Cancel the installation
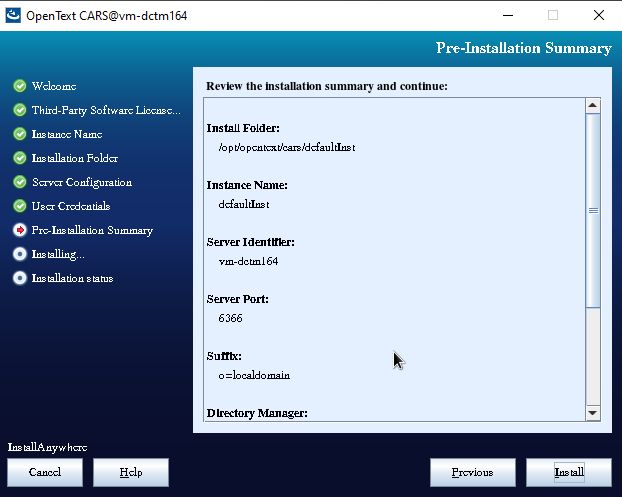The width and height of the screenshot is (622, 497). coord(45,472)
